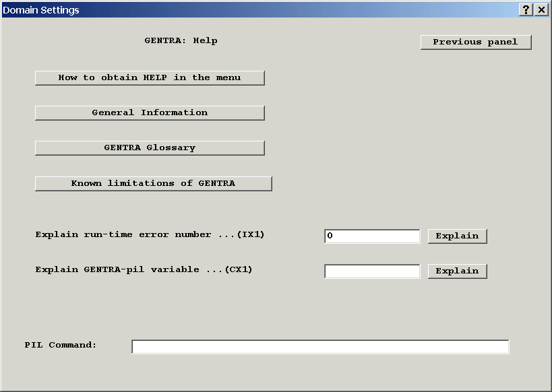The width and height of the screenshot is (552, 392).
Task: Open the General Information help topic
Action: (150, 112)
